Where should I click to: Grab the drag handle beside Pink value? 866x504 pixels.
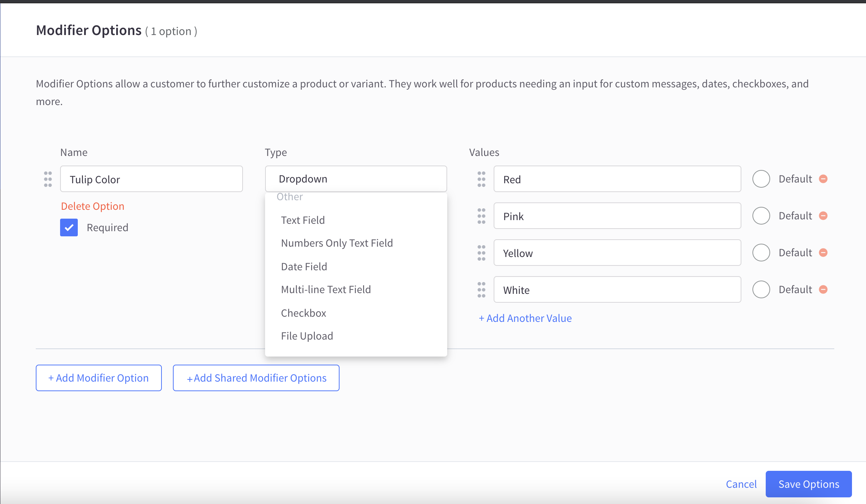pyautogui.click(x=481, y=216)
